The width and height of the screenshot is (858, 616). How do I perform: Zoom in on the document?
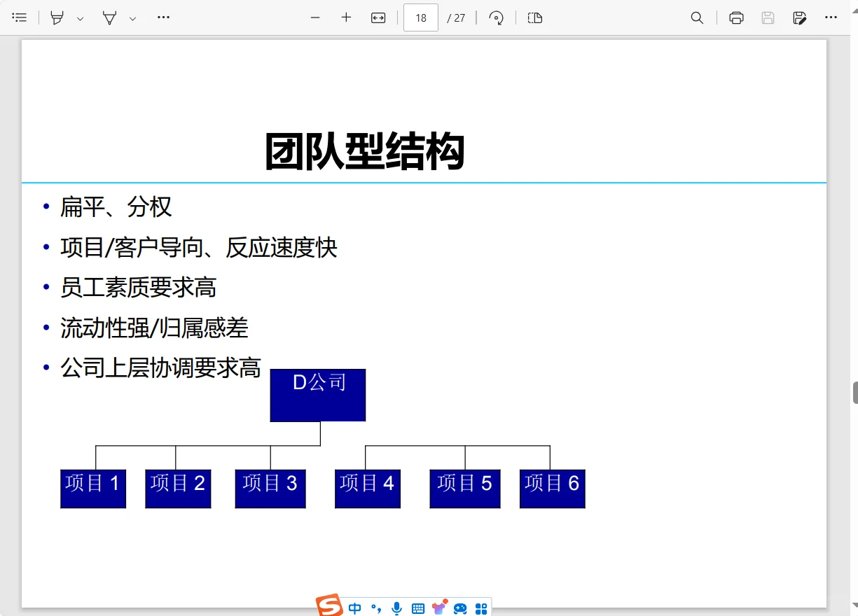(x=345, y=17)
